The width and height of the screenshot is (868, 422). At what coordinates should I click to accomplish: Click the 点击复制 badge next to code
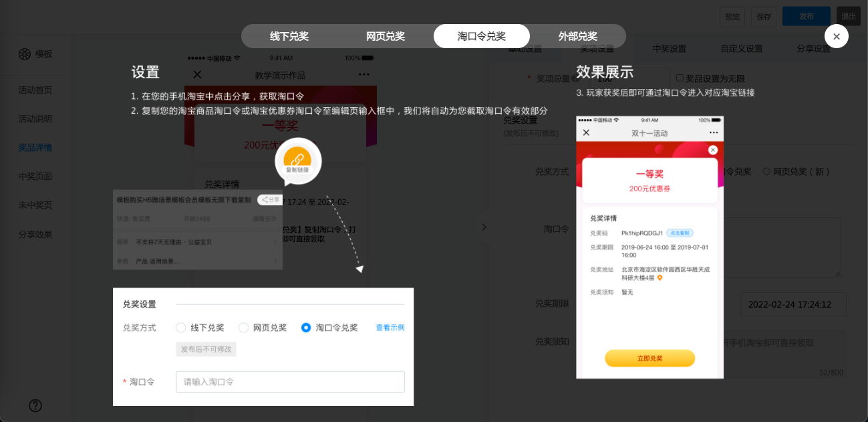click(x=680, y=233)
